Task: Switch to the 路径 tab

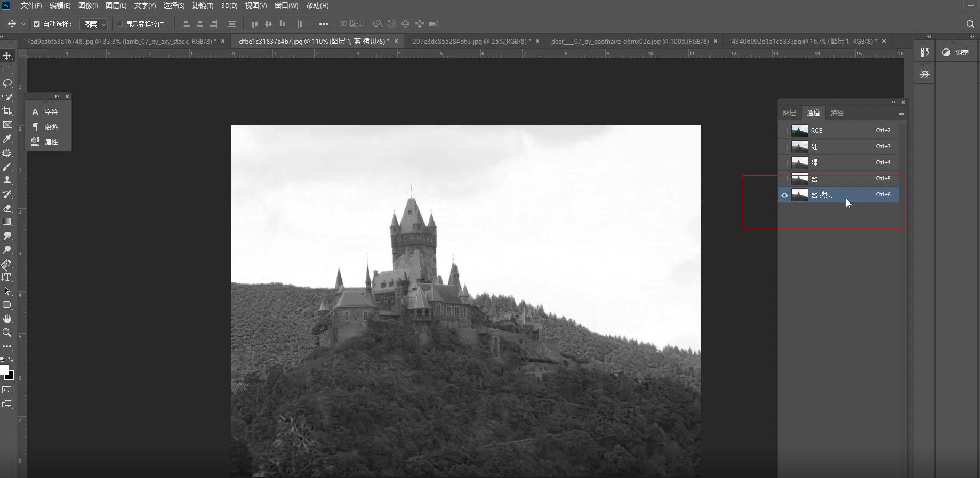Action: [x=837, y=113]
